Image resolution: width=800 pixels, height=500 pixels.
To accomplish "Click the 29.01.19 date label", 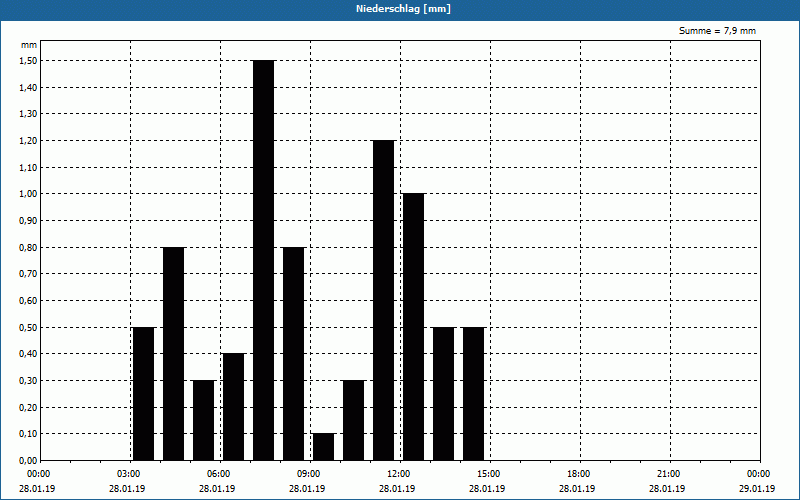I will pos(758,489).
